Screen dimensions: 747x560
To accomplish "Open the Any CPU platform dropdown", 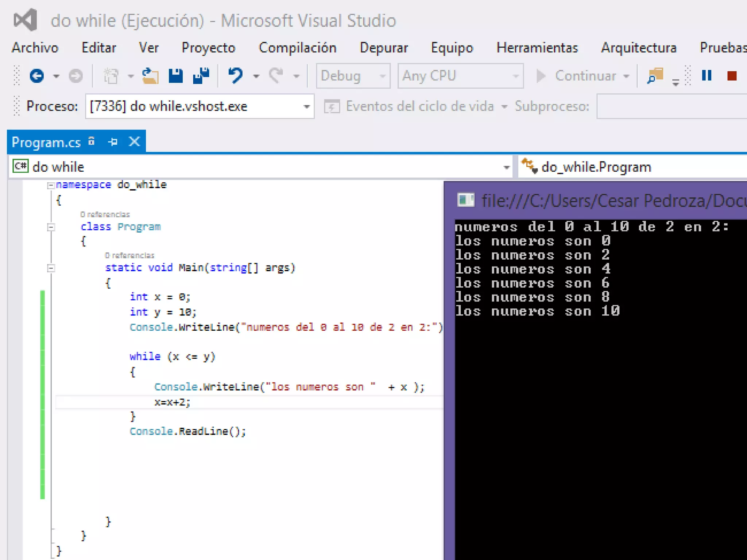I will (515, 76).
